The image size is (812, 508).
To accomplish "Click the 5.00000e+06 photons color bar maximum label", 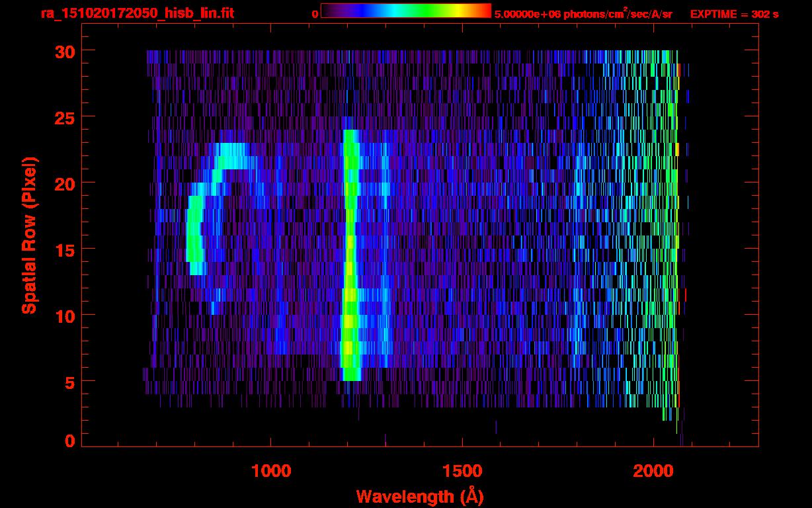I will (x=583, y=14).
